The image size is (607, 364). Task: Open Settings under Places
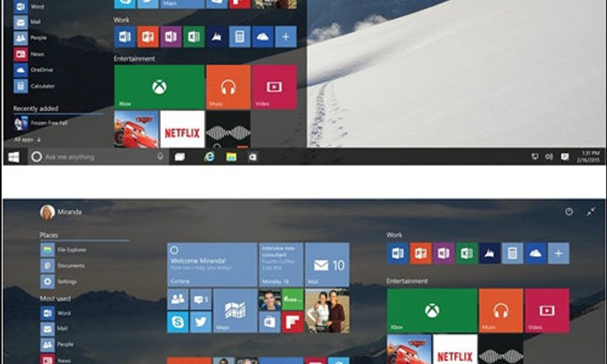59,282
